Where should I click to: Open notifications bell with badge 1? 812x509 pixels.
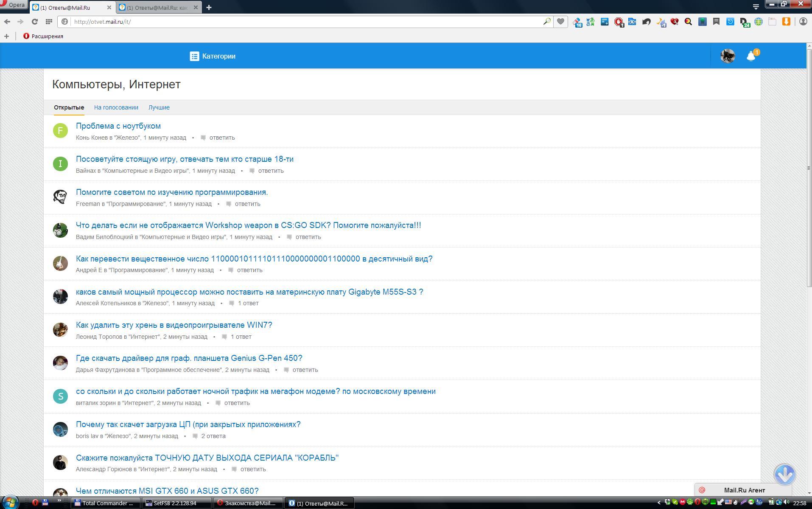point(752,56)
